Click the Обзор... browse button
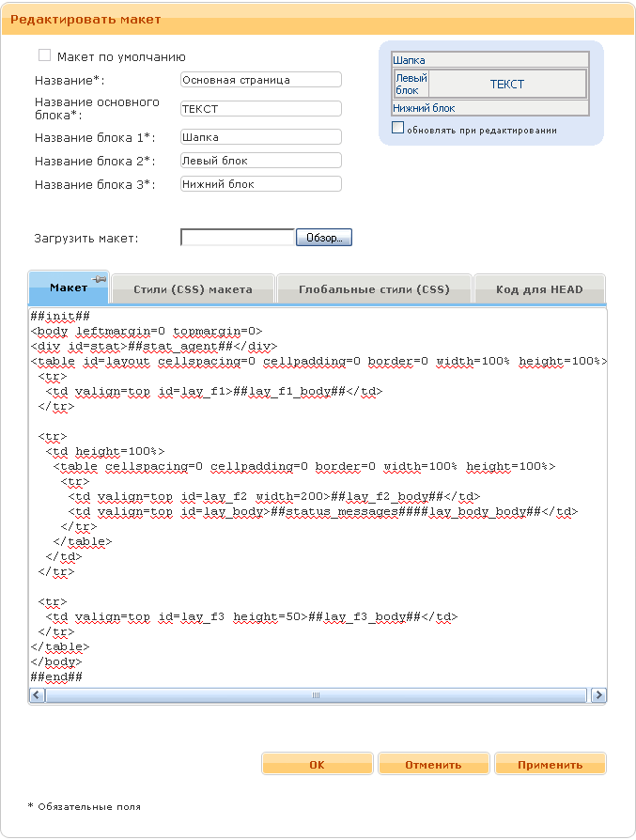This screenshot has height=840, width=636. (x=324, y=238)
